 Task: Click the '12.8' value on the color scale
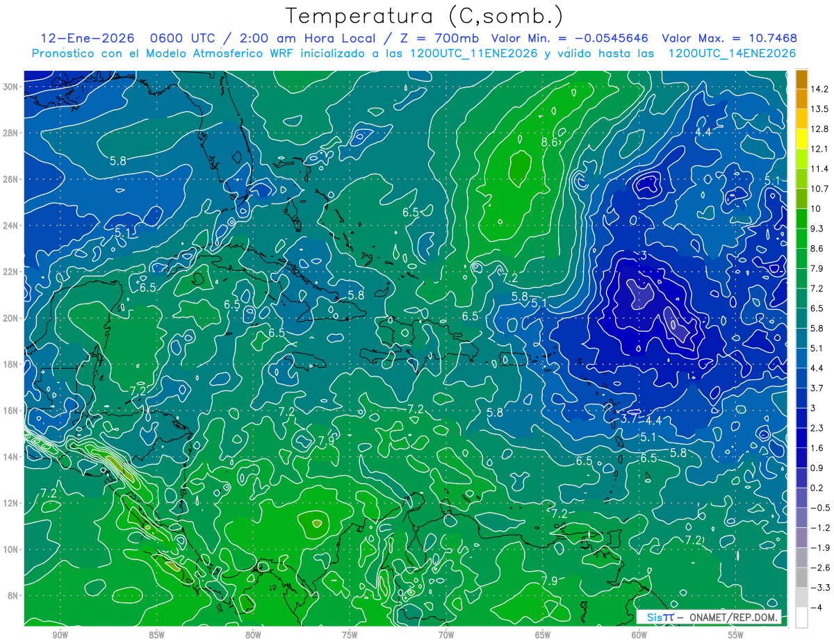820,129
